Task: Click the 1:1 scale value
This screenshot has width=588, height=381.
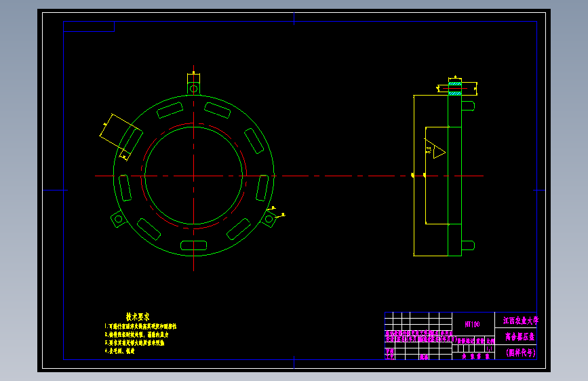Action: [x=490, y=348]
